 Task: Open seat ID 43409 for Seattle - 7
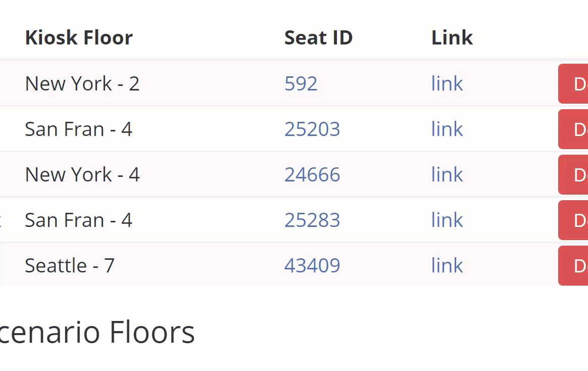point(312,265)
